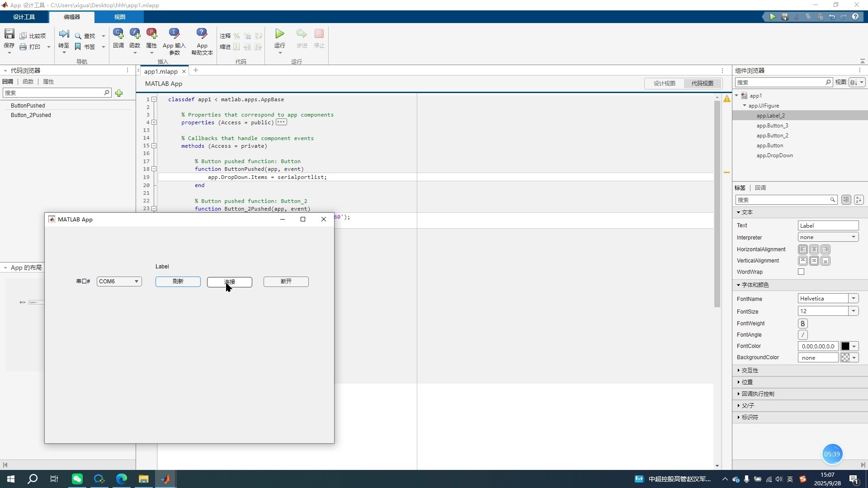This screenshot has height=488, width=868.
Task: Click the 断开 button in the app
Action: tap(286, 282)
